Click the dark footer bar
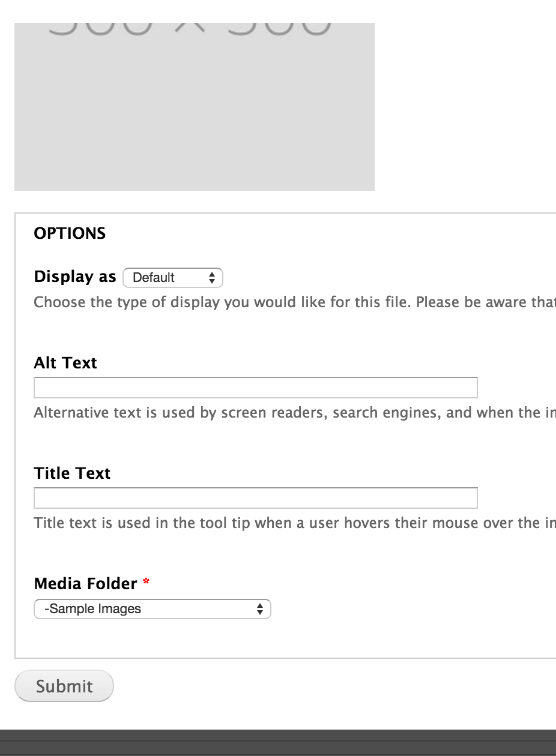 click(278, 743)
